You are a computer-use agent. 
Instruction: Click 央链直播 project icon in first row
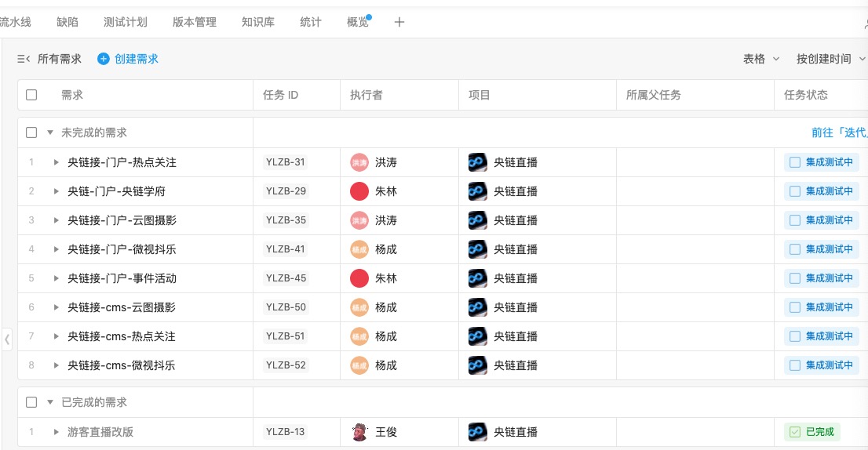click(x=477, y=162)
